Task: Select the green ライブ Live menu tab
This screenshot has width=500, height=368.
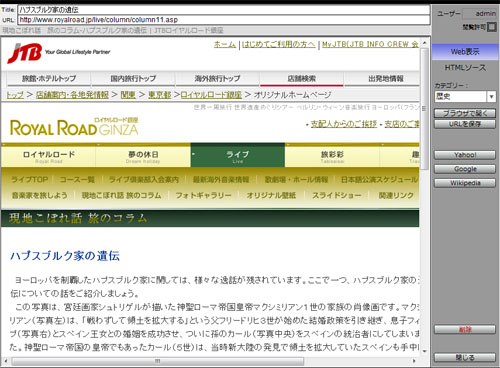Action: (238, 156)
